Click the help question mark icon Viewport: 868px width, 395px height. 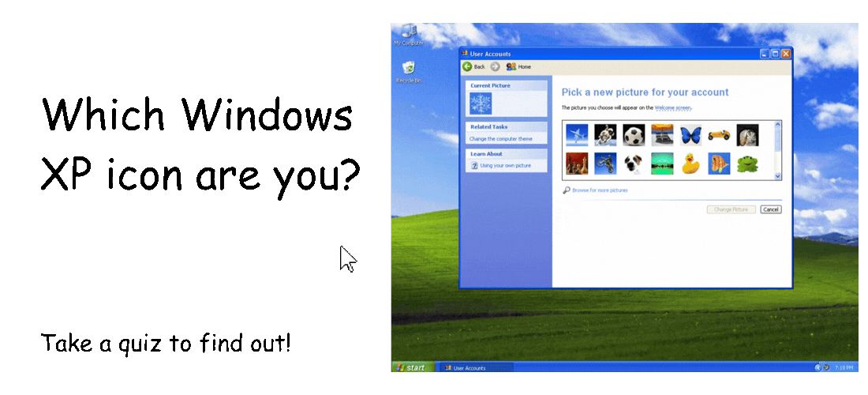coord(474,166)
